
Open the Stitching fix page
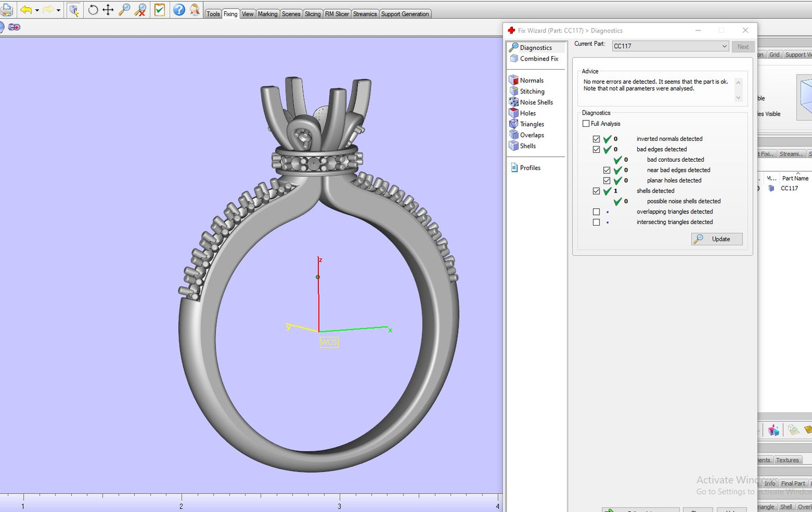[x=532, y=92]
